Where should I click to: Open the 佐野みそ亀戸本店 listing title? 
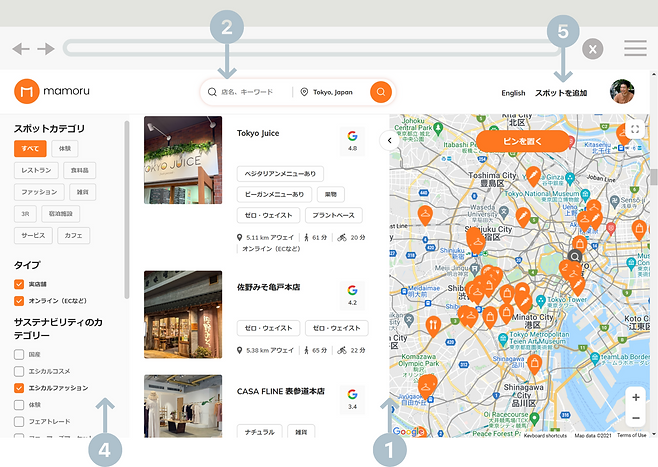(x=269, y=287)
